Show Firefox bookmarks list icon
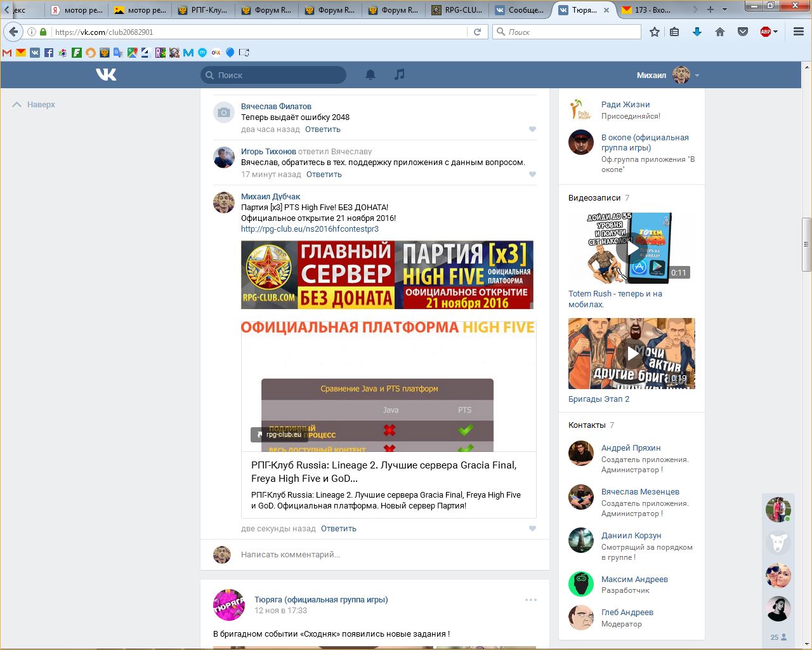The image size is (812, 650). click(674, 32)
